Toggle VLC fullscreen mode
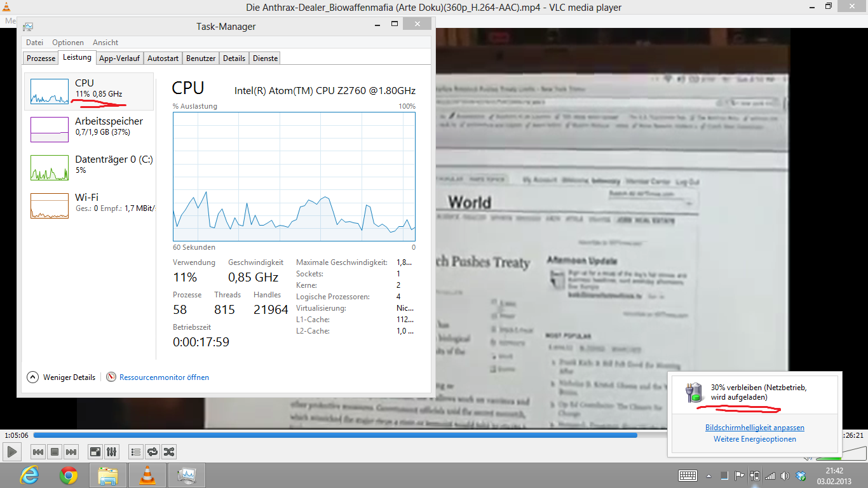 [95, 452]
